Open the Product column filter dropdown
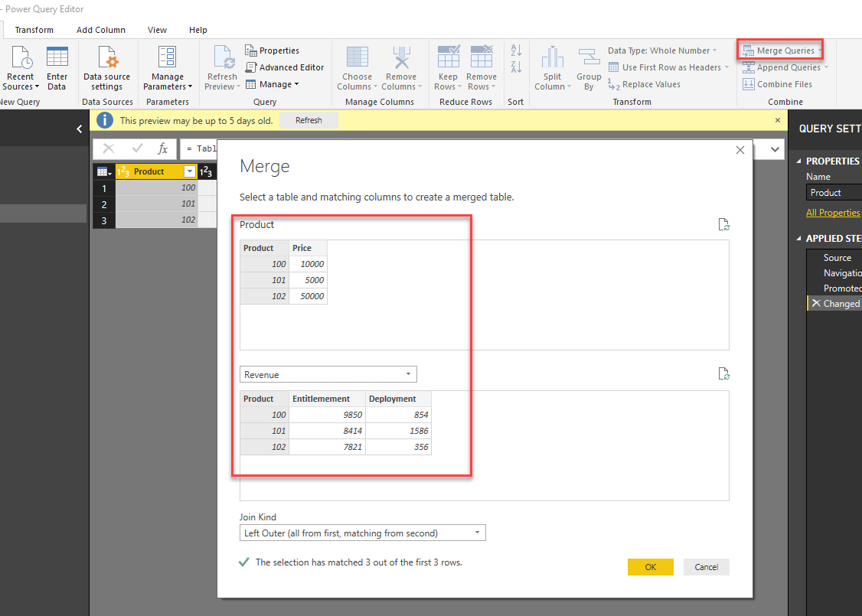 coord(190,171)
